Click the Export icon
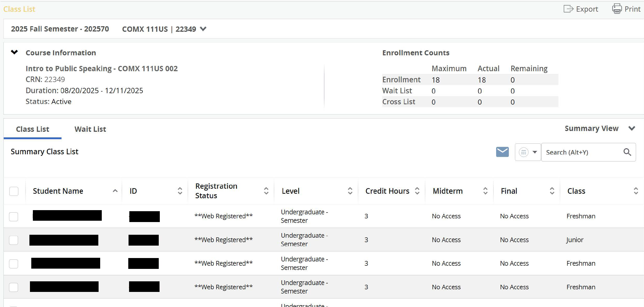Screen dimensions: 644x307 (568, 9)
